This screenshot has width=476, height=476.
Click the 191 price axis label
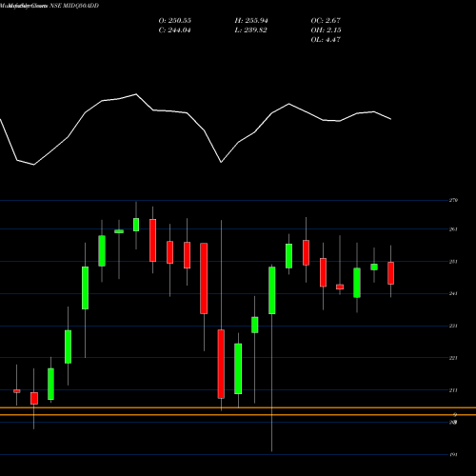click(x=453, y=455)
